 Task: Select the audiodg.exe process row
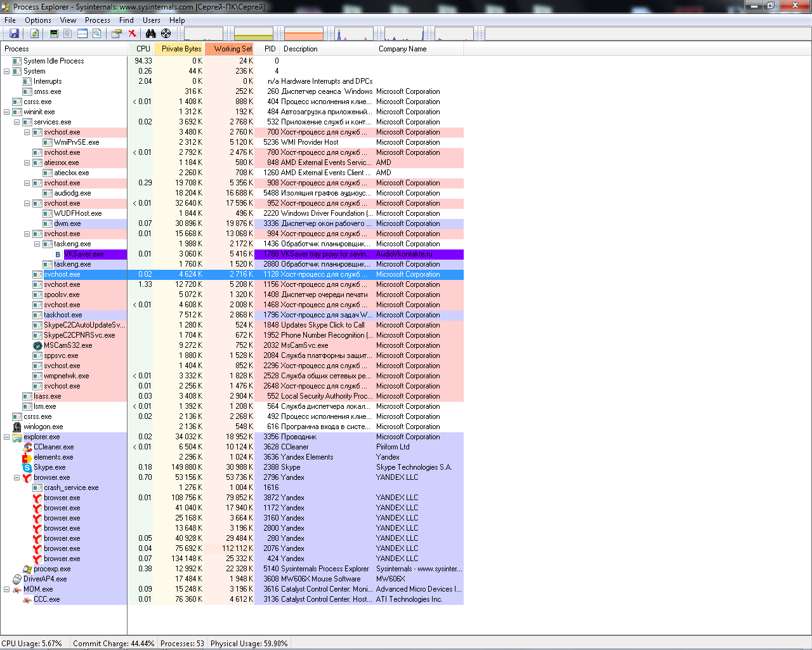pos(232,193)
